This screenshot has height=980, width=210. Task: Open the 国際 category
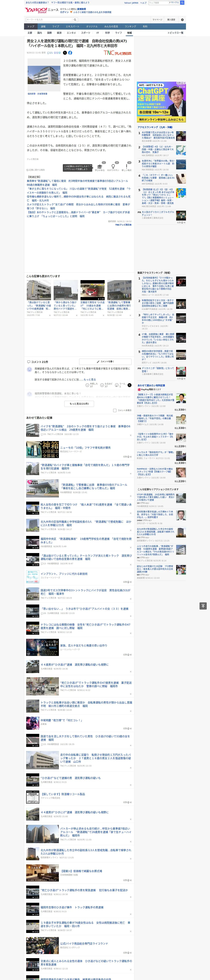point(49,33)
